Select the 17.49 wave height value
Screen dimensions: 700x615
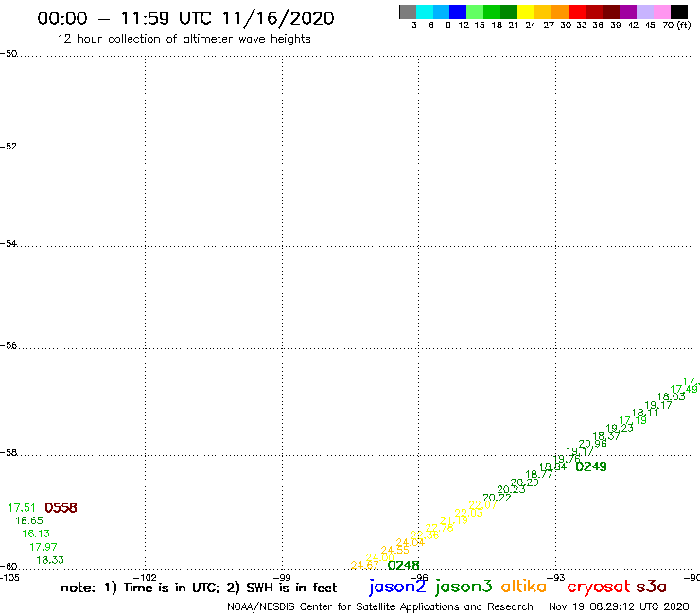point(684,390)
